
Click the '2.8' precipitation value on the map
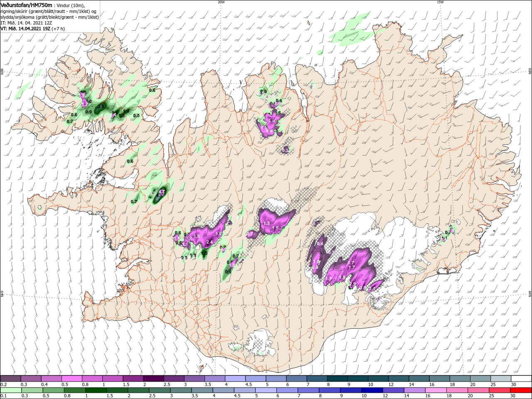point(101,107)
